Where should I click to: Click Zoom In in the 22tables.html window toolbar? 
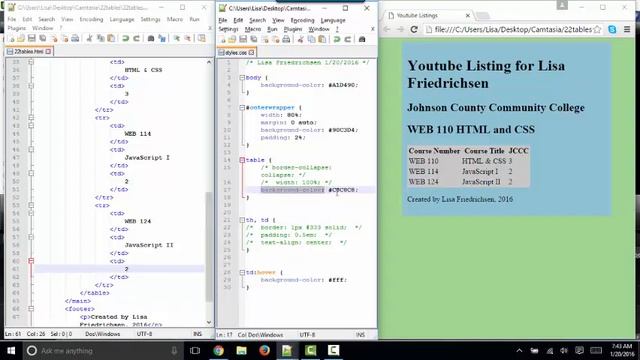(176, 39)
